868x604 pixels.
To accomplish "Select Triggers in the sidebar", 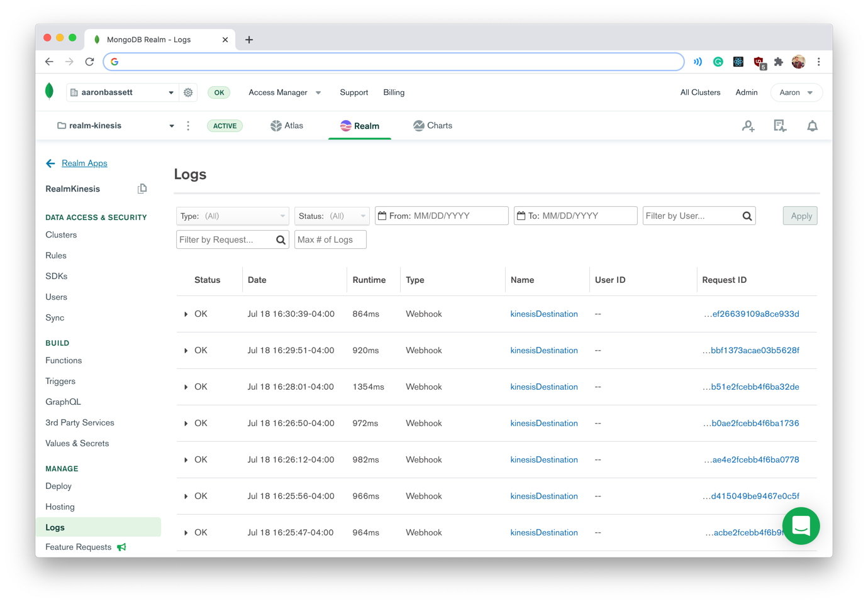I will [x=60, y=381].
